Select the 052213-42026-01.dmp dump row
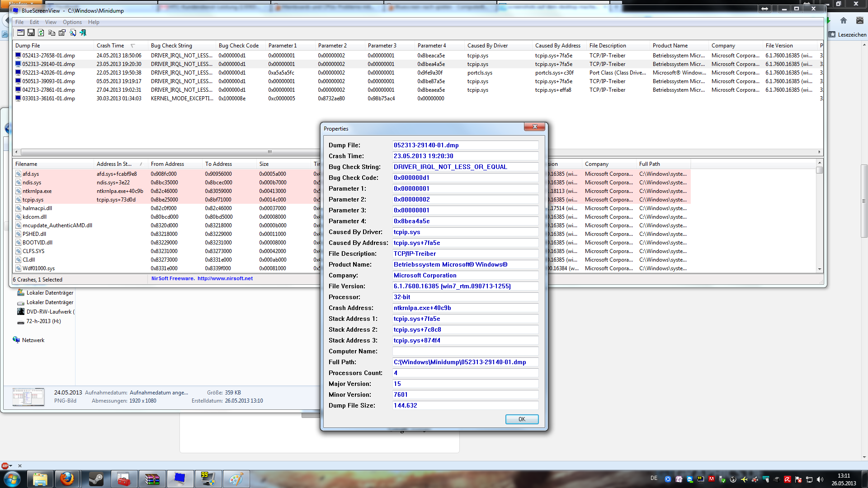868x488 pixels. point(49,73)
